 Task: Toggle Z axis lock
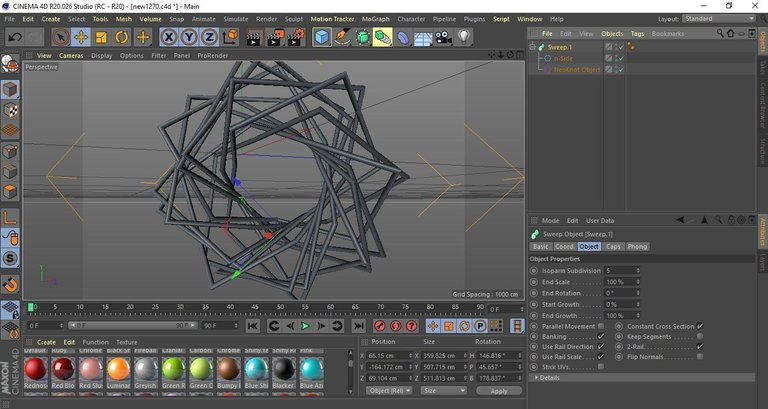tap(210, 37)
